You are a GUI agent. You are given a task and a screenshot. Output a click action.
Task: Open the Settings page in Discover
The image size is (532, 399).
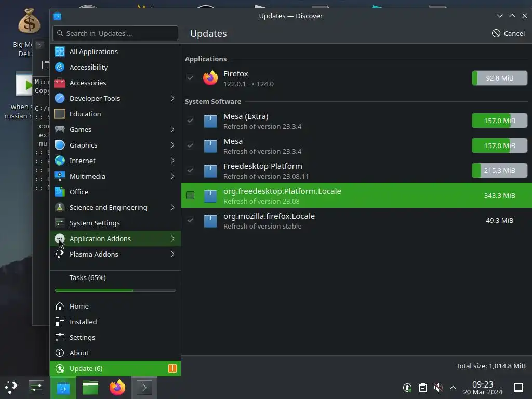point(115,337)
